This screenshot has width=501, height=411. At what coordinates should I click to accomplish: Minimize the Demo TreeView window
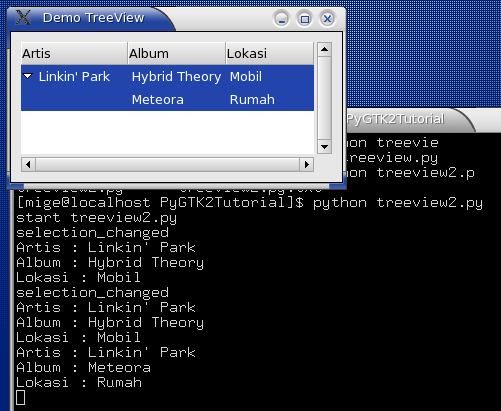pos(282,19)
